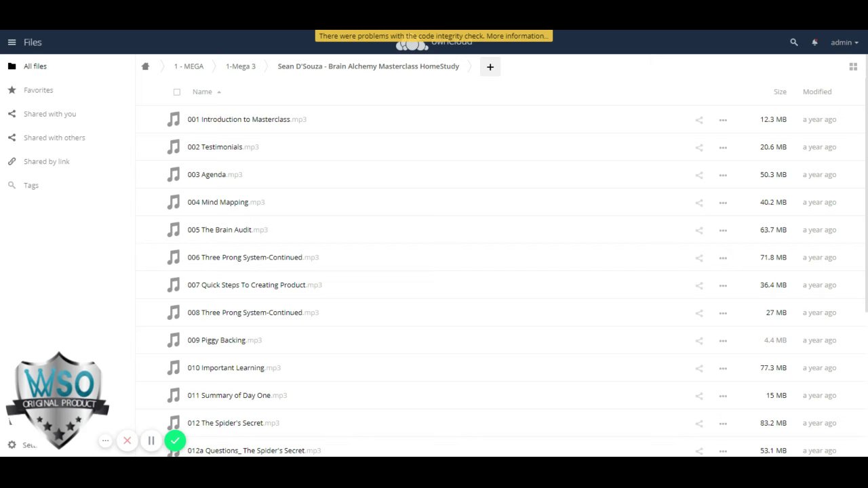Click music note icon of 010 Important Learning
The width and height of the screenshot is (868, 488).
click(174, 367)
